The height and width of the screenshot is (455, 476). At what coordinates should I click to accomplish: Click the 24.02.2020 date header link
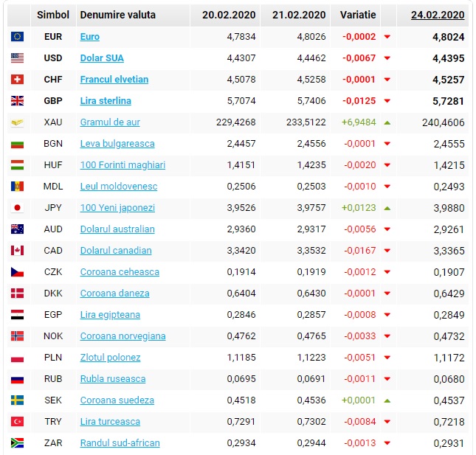point(438,15)
